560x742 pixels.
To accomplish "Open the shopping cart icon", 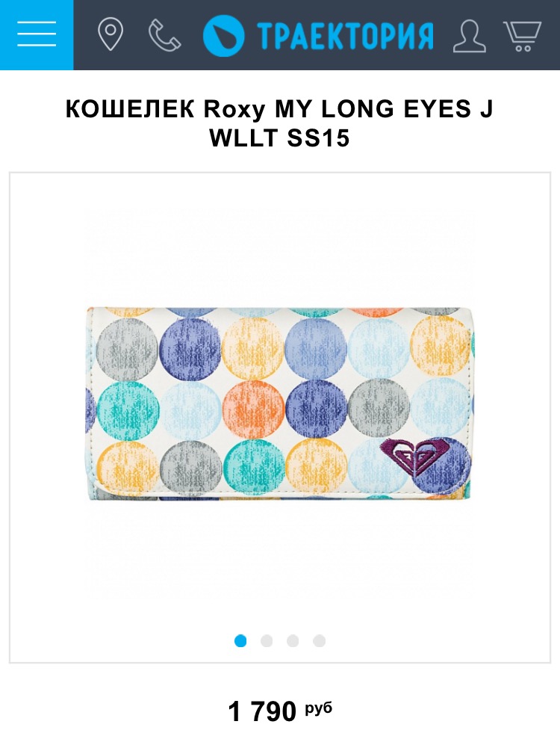I will (522, 36).
